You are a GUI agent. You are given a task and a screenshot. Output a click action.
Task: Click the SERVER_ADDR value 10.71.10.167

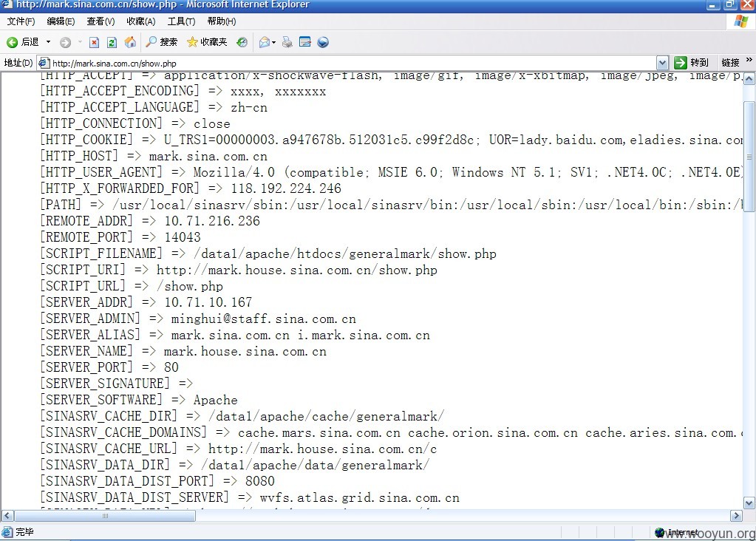(x=208, y=302)
